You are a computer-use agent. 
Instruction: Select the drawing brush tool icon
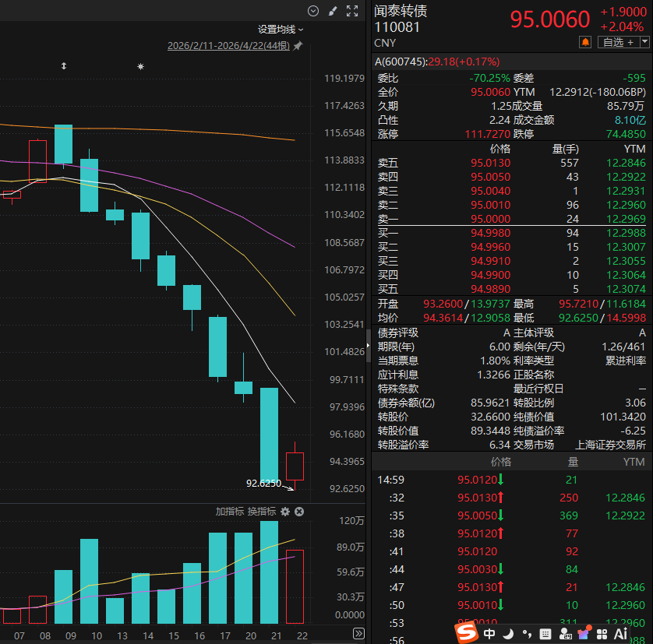tap(333, 11)
